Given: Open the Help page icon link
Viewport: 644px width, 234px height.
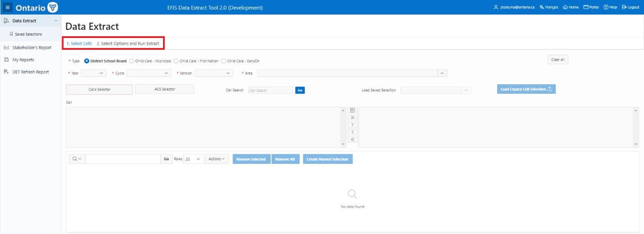Looking at the screenshot, I should coord(606,7).
